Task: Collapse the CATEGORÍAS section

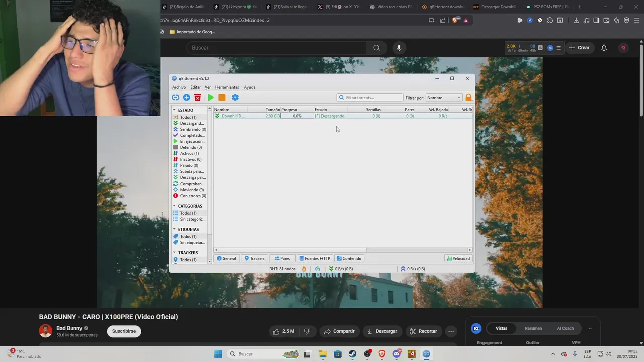Action: (x=174, y=206)
